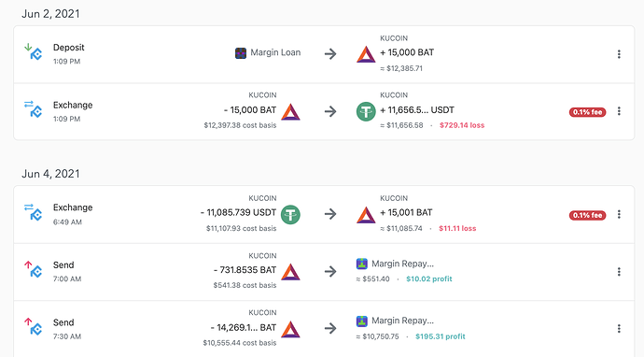Click the + 15,000 BAT amount
644x357 pixels.
point(407,52)
